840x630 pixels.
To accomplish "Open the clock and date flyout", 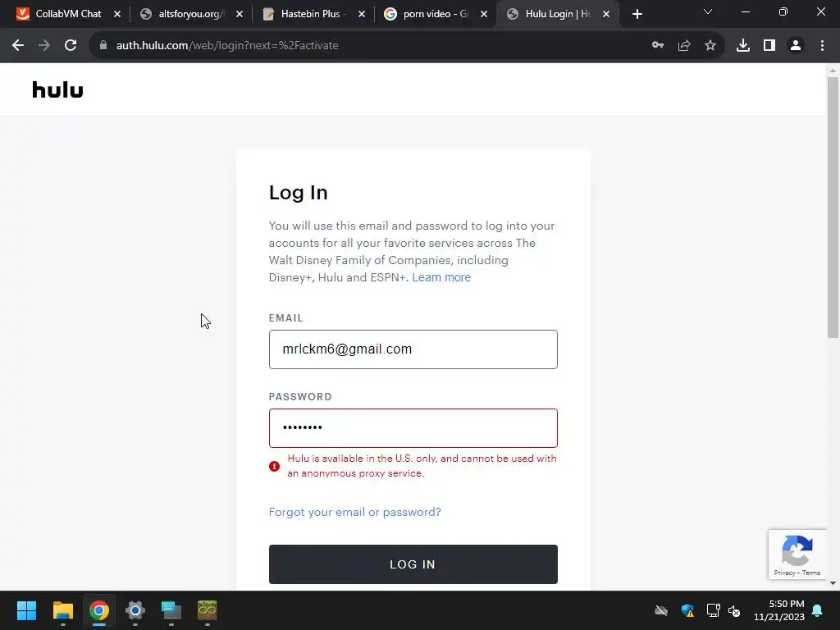I will [x=779, y=610].
